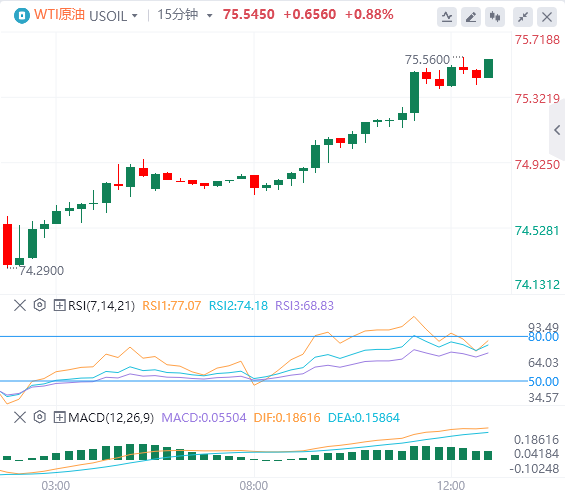
Task: Click the RSI 34.57 axis label
Action: click(x=543, y=398)
